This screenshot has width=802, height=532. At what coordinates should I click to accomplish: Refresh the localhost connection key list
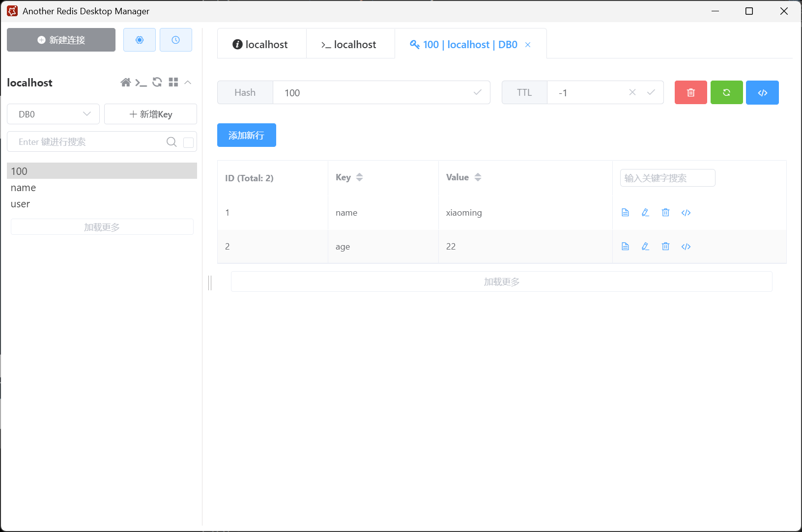157,83
